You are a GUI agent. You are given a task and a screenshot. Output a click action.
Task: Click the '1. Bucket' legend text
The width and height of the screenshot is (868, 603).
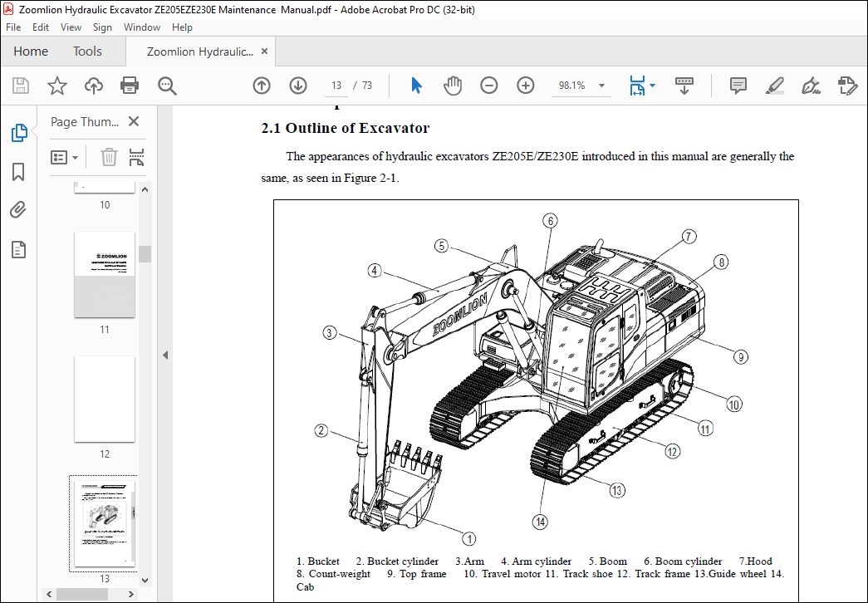click(x=318, y=561)
